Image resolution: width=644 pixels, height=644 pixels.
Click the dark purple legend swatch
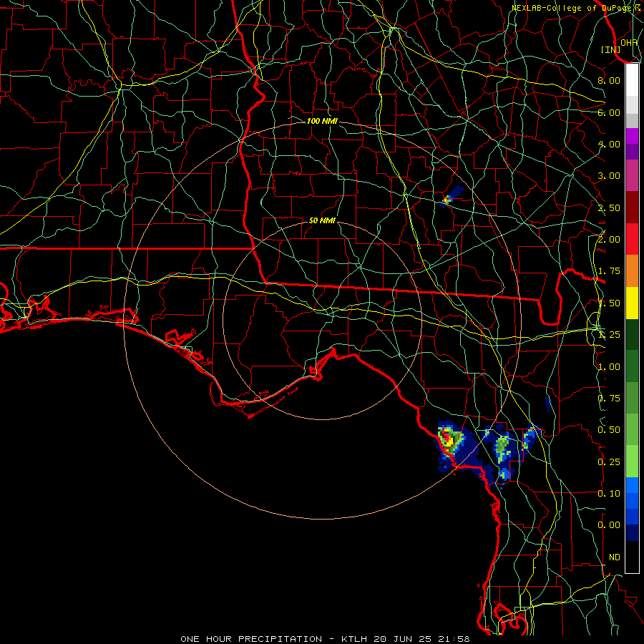click(632, 152)
